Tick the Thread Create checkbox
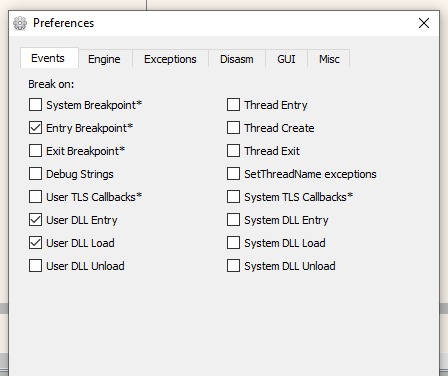Image resolution: width=448 pixels, height=376 pixels. (x=233, y=128)
